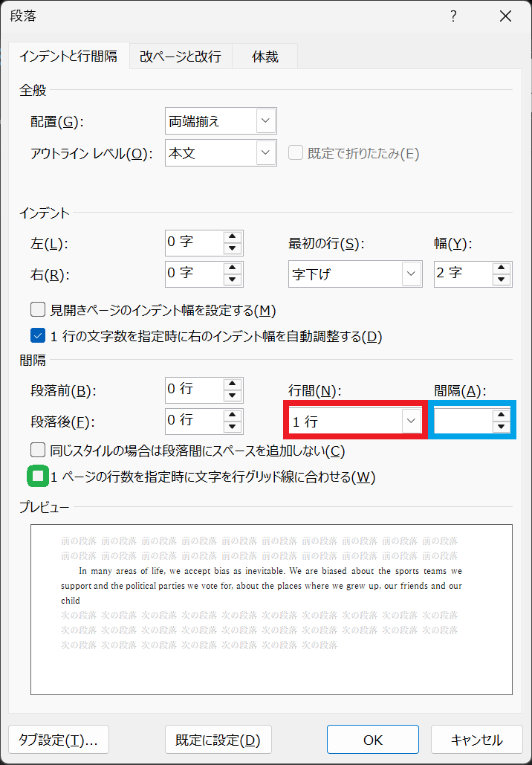Screen dimensions: 532x765
Task: Increase 段落前 spacing with up arrow
Action: click(233, 384)
